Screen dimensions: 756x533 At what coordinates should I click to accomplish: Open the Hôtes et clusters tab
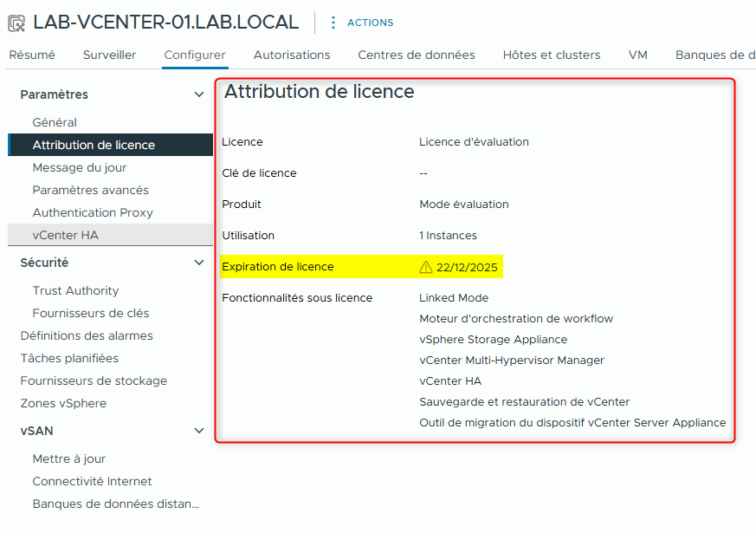[551, 54]
